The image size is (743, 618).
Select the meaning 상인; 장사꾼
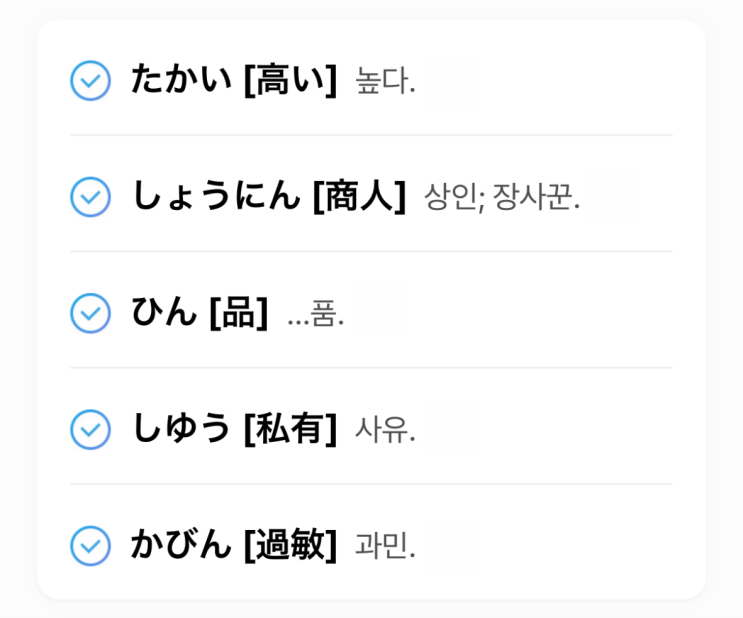502,197
